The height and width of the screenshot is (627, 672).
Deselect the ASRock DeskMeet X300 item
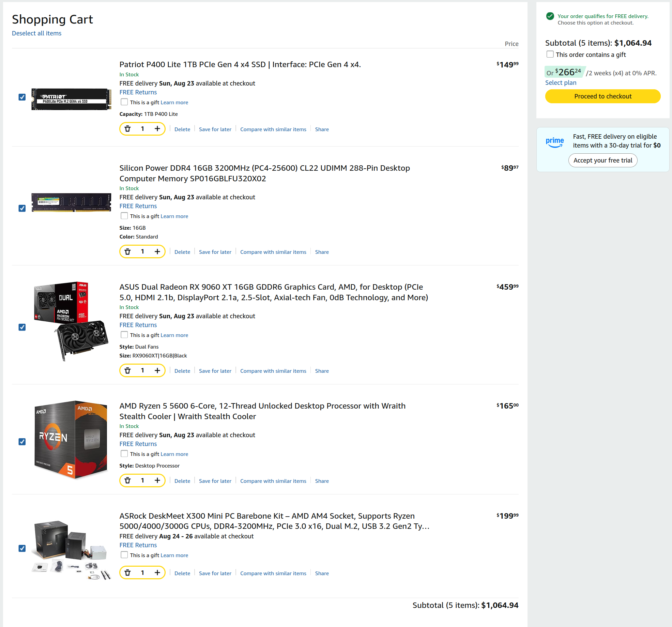22,548
